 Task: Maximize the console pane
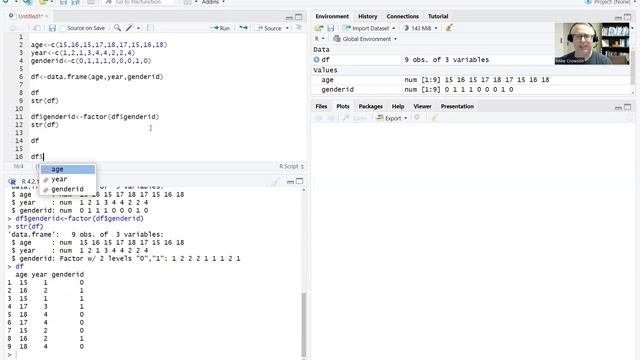point(300,181)
